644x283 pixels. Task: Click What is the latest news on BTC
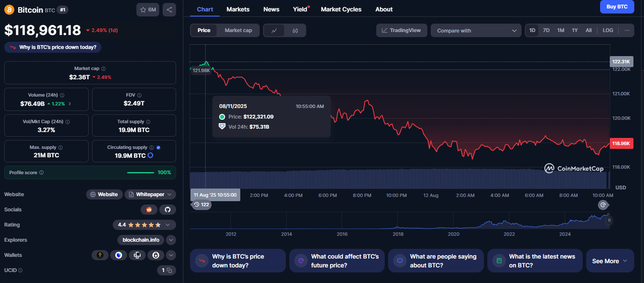click(x=535, y=261)
